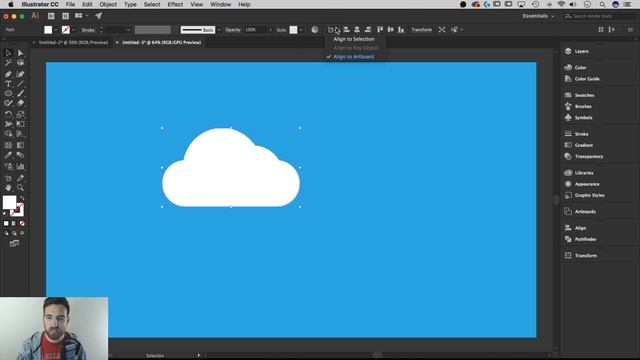Select the Eyedropper tool
Screen dimensions: 640x360
click(x=8, y=155)
